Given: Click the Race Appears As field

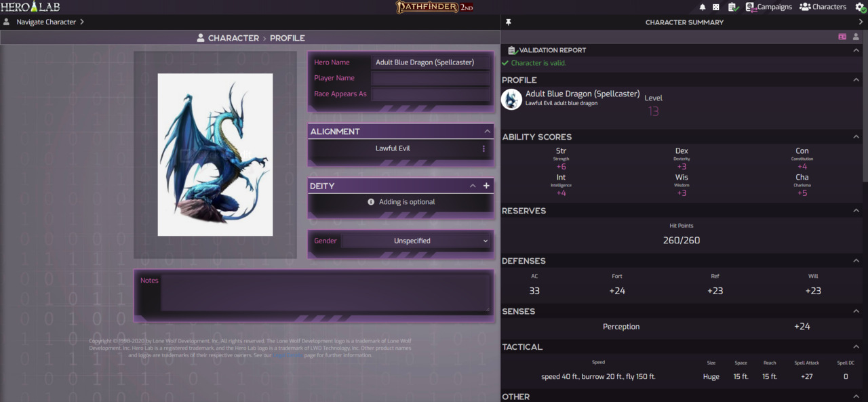Looking at the screenshot, I should pos(431,94).
